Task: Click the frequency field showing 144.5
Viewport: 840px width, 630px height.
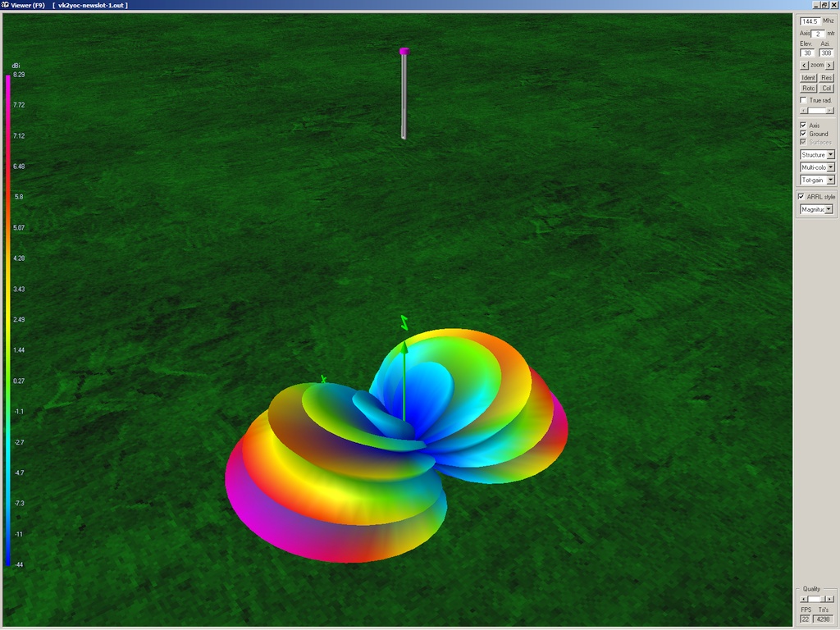Action: coord(810,21)
